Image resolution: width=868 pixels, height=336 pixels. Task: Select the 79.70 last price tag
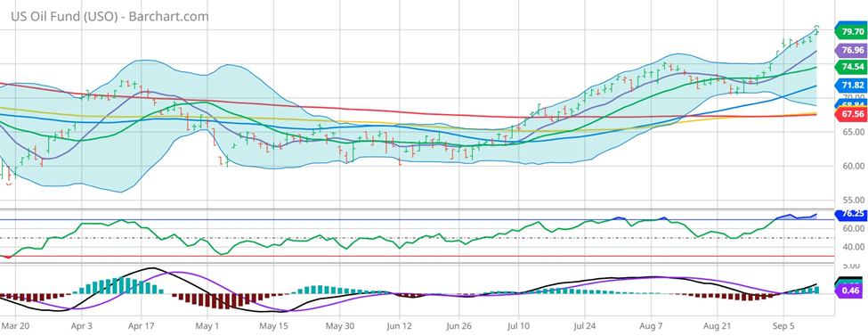(x=850, y=32)
